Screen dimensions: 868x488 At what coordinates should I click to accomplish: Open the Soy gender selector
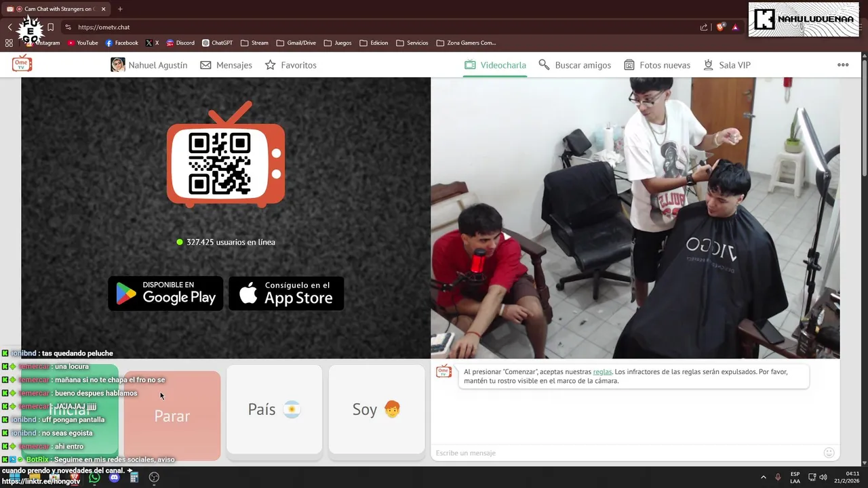tap(376, 409)
